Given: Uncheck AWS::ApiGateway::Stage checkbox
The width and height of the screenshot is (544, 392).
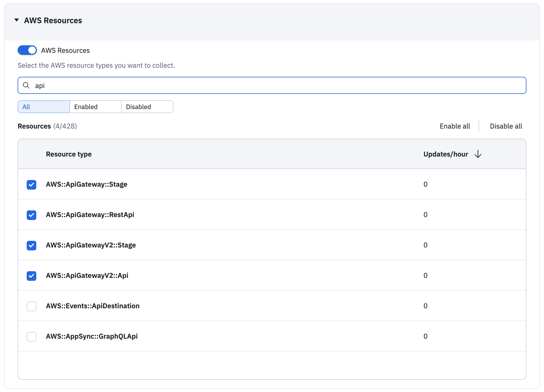Looking at the screenshot, I should pos(31,185).
